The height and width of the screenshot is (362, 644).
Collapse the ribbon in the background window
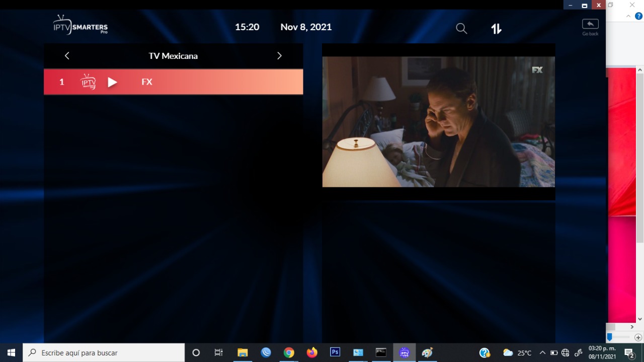click(628, 16)
